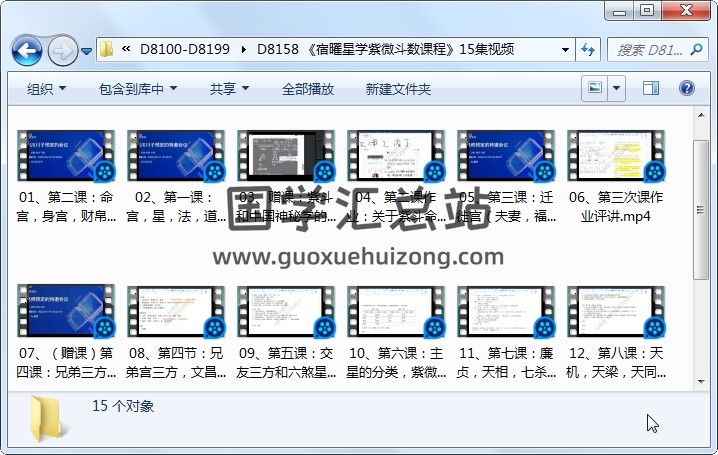Select video 05、第三课：迁徙宫
This screenshot has width=718, height=455.
[506, 176]
